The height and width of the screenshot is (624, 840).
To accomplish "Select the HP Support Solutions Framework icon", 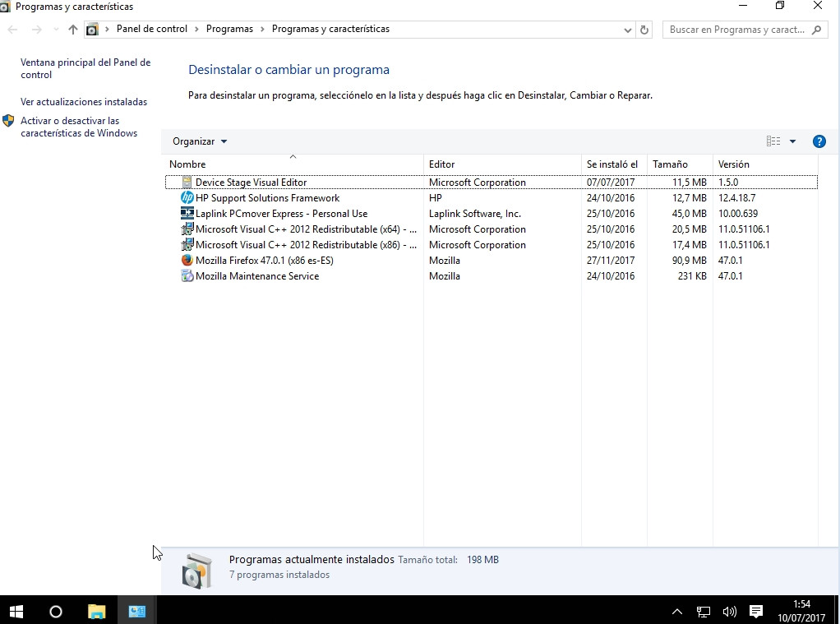I will (187, 198).
